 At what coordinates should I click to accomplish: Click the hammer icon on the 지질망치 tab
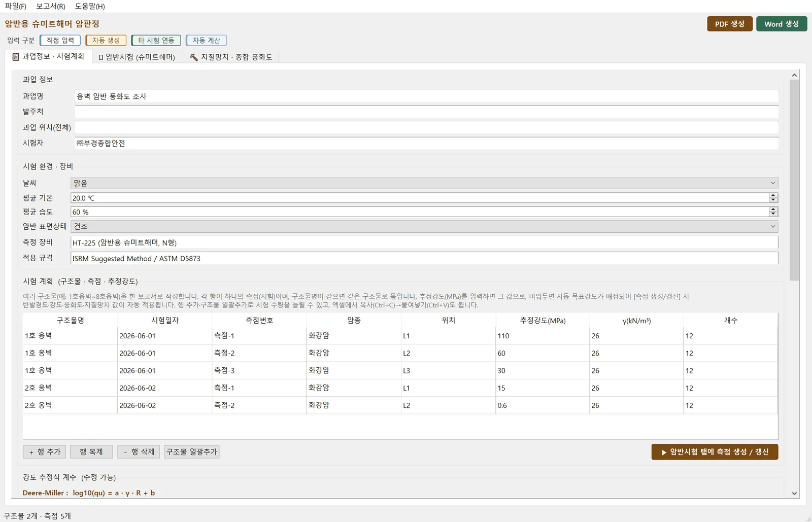[193, 57]
